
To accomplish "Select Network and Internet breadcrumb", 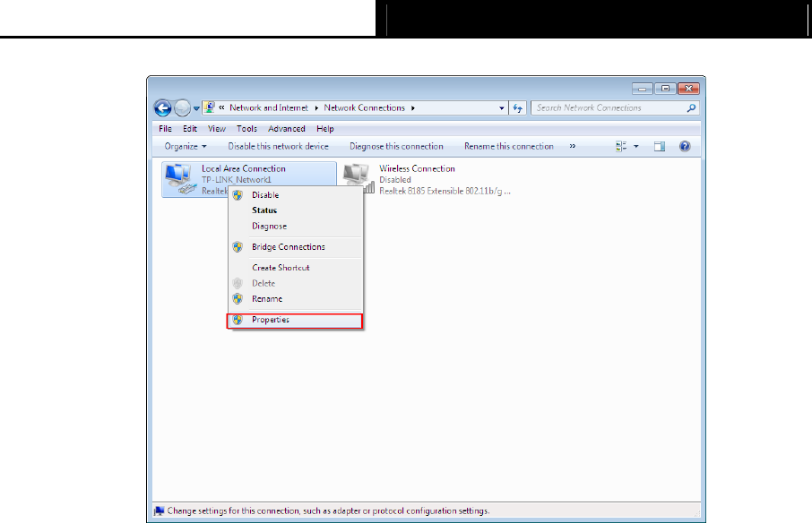I will [268, 107].
